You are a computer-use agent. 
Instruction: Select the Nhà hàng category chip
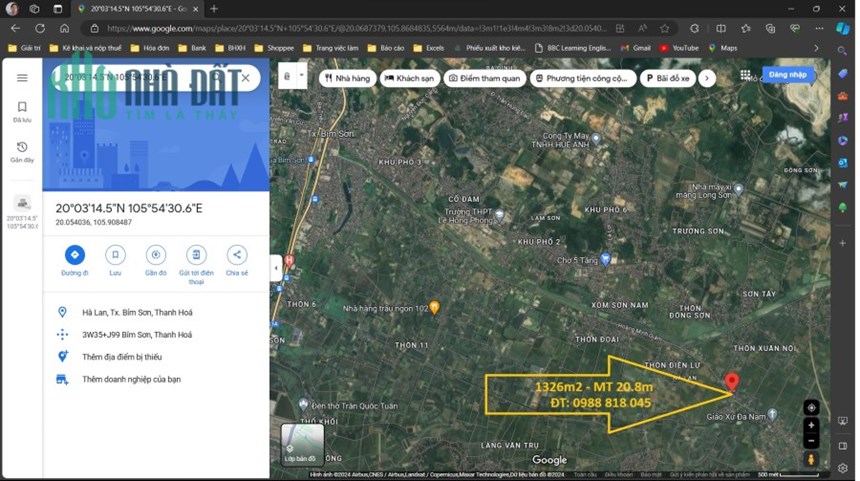[x=348, y=78]
